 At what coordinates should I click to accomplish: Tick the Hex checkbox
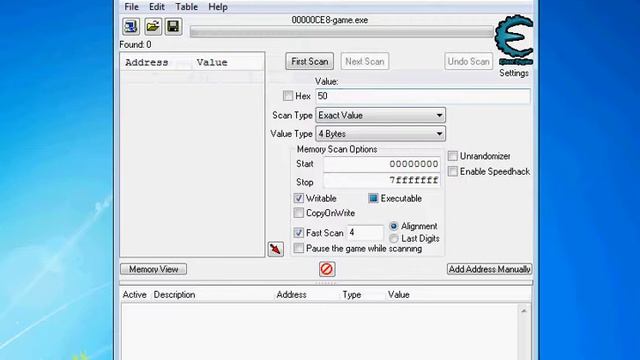click(288, 96)
